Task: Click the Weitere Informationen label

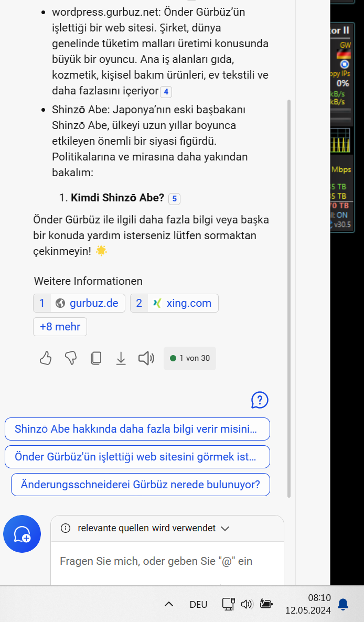Action: click(88, 281)
